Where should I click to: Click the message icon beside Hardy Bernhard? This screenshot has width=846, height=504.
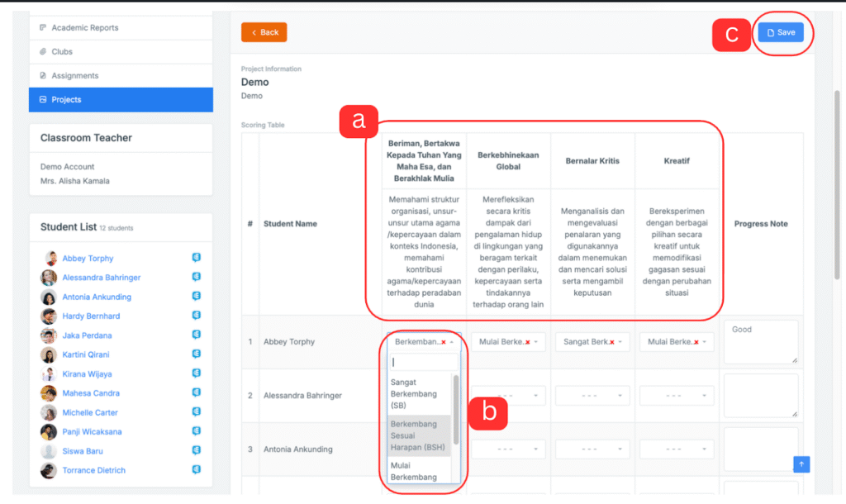coord(197,316)
